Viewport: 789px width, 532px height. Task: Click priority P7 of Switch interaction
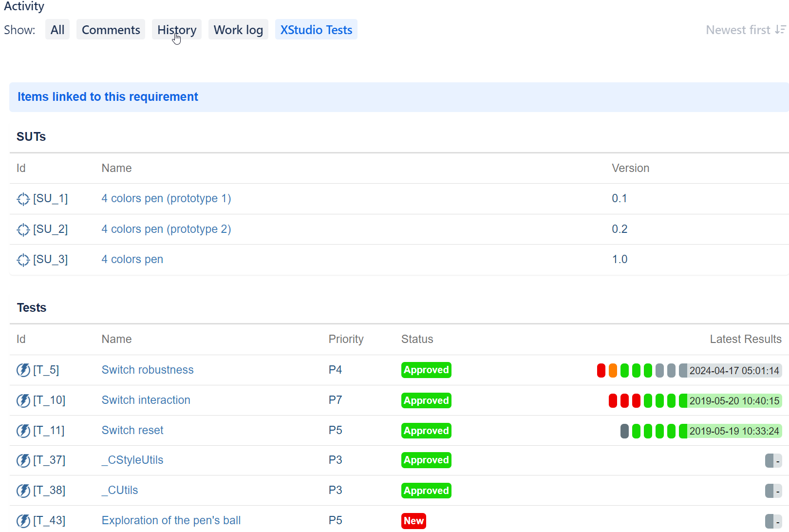pos(335,400)
